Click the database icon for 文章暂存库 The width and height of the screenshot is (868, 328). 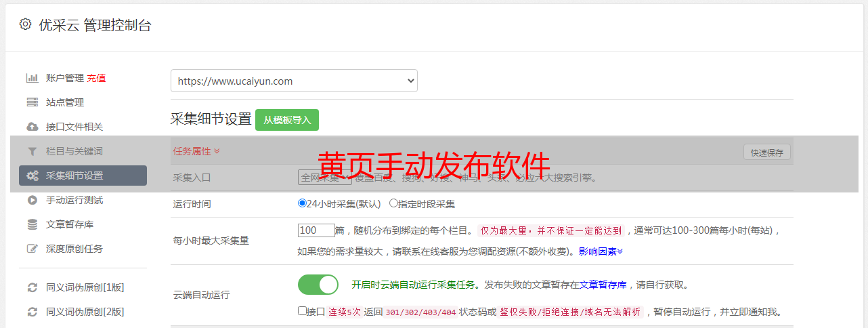pos(32,224)
